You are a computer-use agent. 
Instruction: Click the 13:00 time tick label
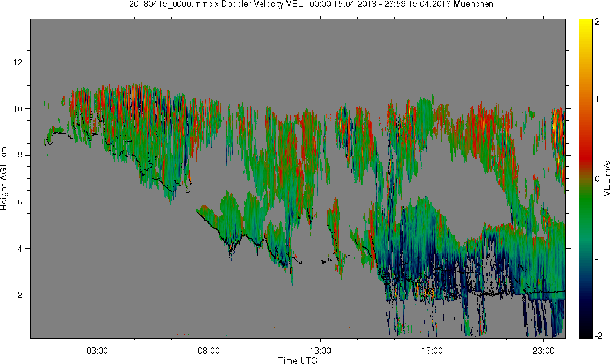pos(320,351)
